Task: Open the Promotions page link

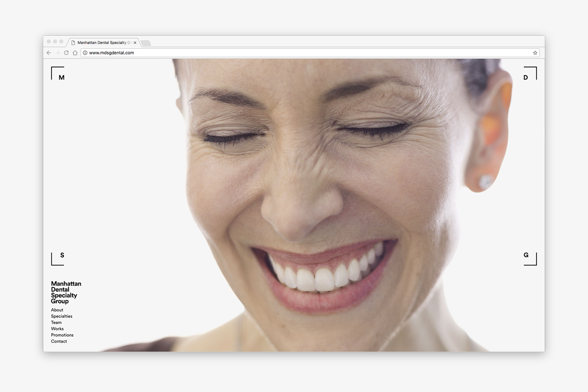Action: pos(62,335)
